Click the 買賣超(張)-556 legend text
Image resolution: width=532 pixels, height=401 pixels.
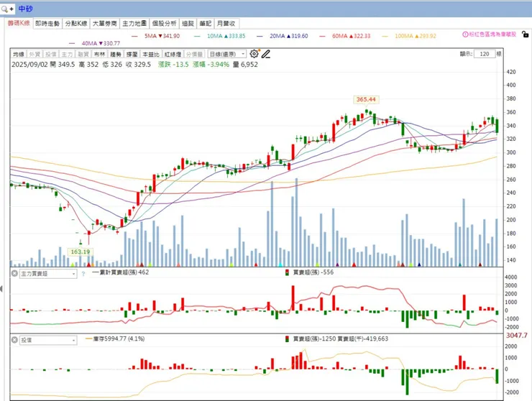point(313,272)
